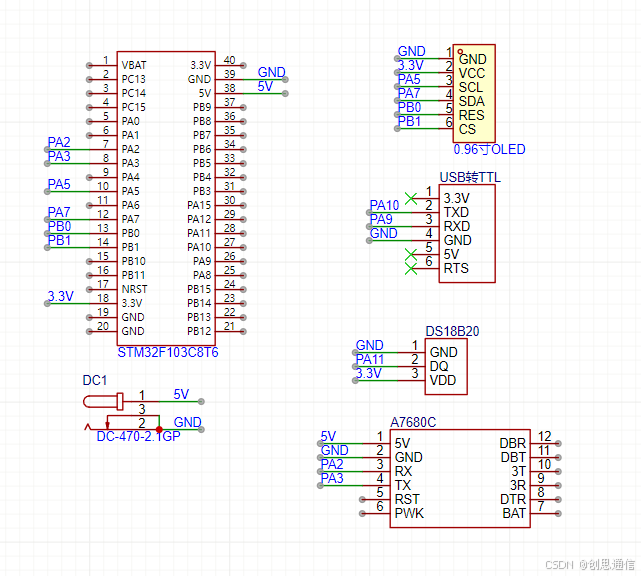Click the GND net label at STM32 pin 39
Viewport: 641px width, 576px height.
pos(271,72)
